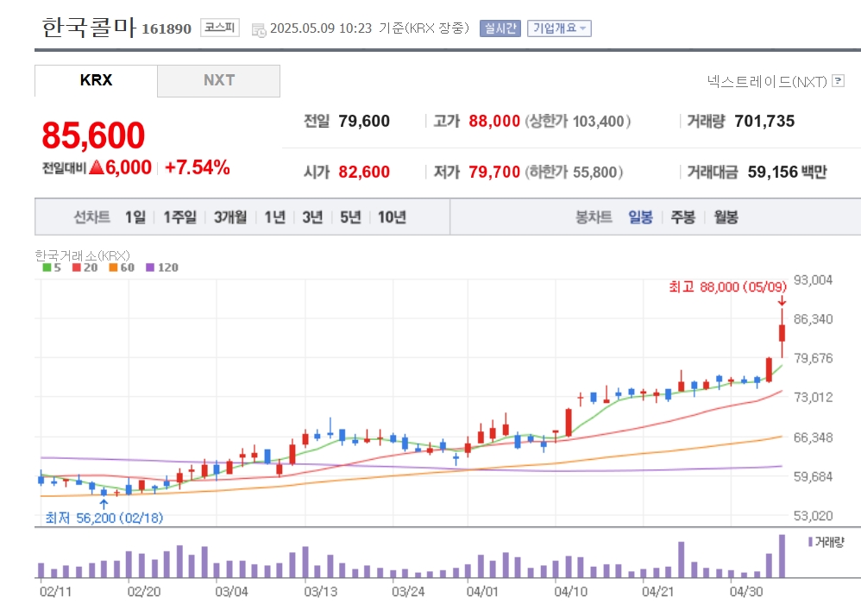
Task: Switch candle chart to 월봉
Action: 726,217
